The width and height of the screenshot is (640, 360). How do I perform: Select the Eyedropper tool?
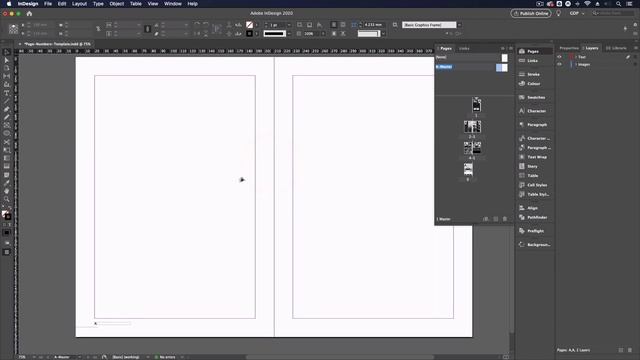point(7,183)
